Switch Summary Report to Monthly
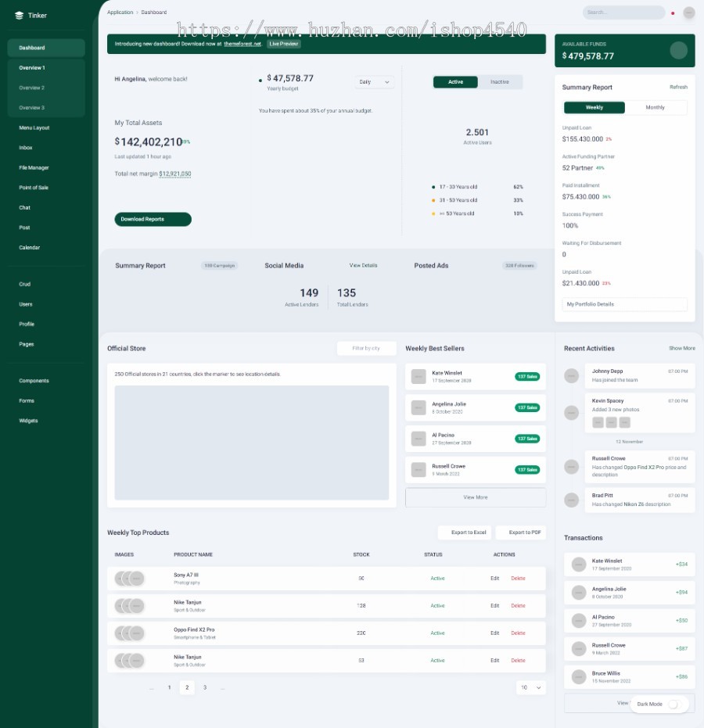The width and height of the screenshot is (704, 728). coord(656,108)
